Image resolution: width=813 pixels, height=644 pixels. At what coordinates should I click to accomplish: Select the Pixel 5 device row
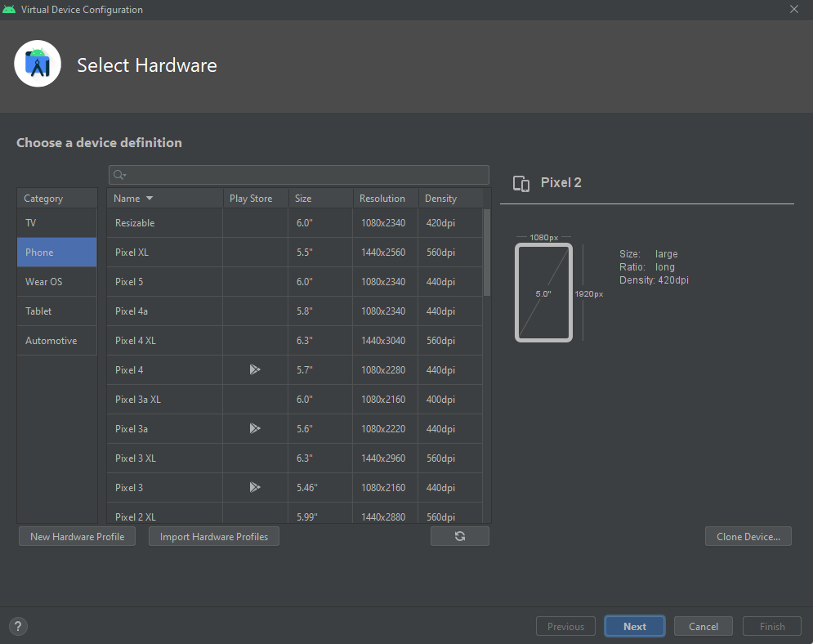coord(163,281)
